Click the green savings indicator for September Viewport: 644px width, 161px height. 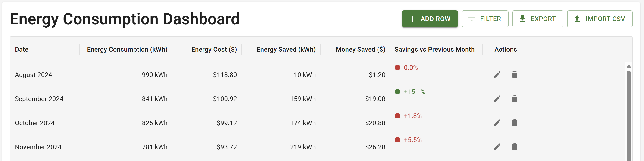[410, 92]
